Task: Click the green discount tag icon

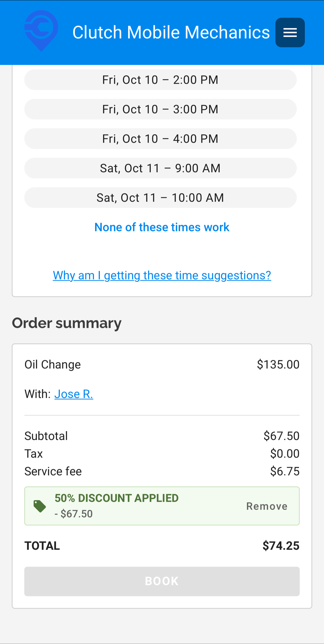Action: [40, 506]
